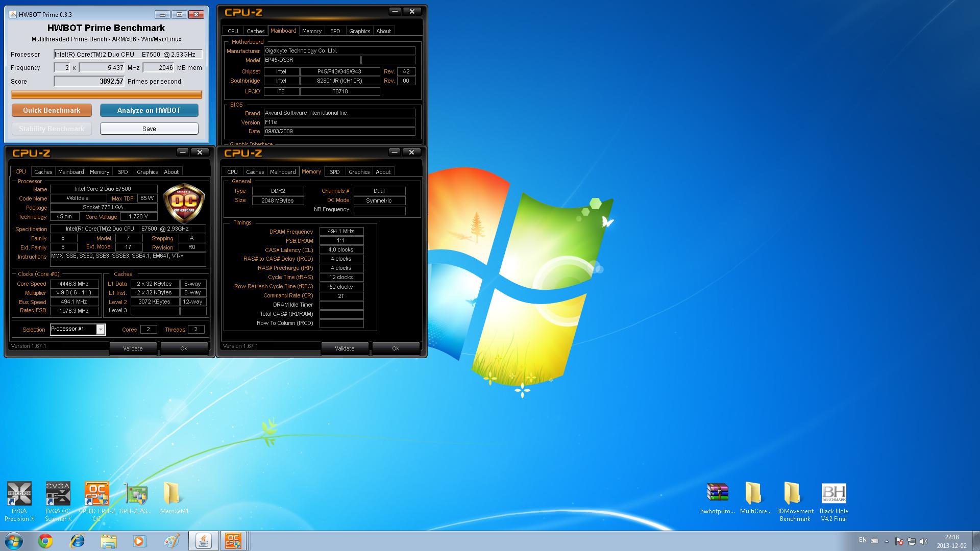The width and height of the screenshot is (980, 551).
Task: Click Validate in the CPU tab window
Action: point(133,348)
